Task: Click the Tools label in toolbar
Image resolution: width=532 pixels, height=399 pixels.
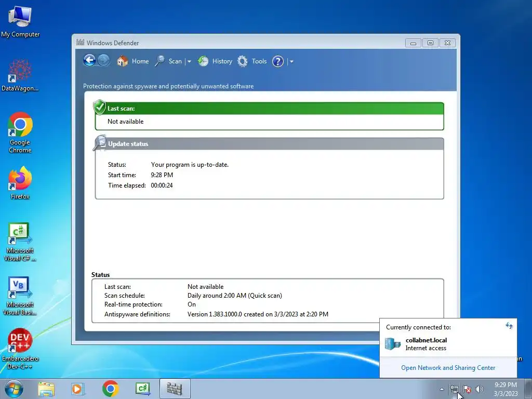Action: coord(259,61)
